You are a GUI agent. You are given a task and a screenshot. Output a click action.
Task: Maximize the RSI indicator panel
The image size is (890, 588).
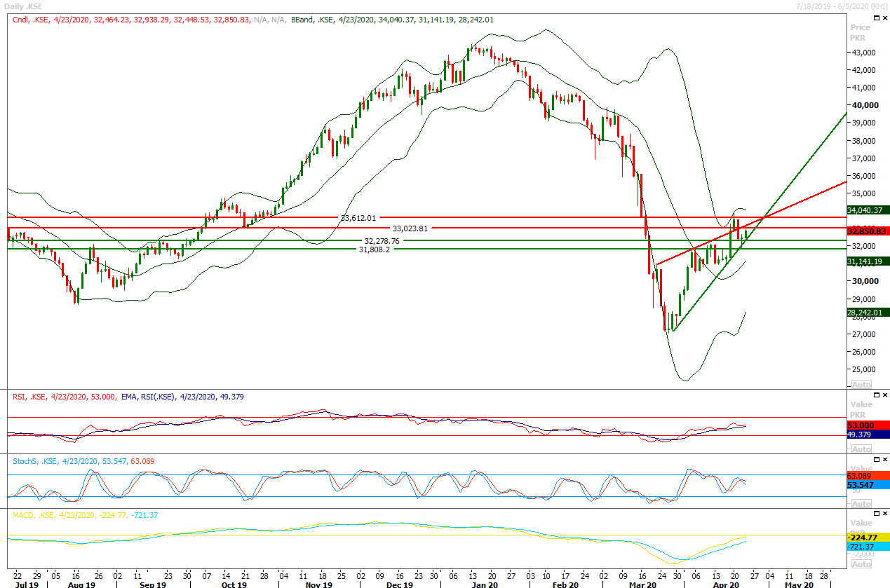tap(877, 395)
